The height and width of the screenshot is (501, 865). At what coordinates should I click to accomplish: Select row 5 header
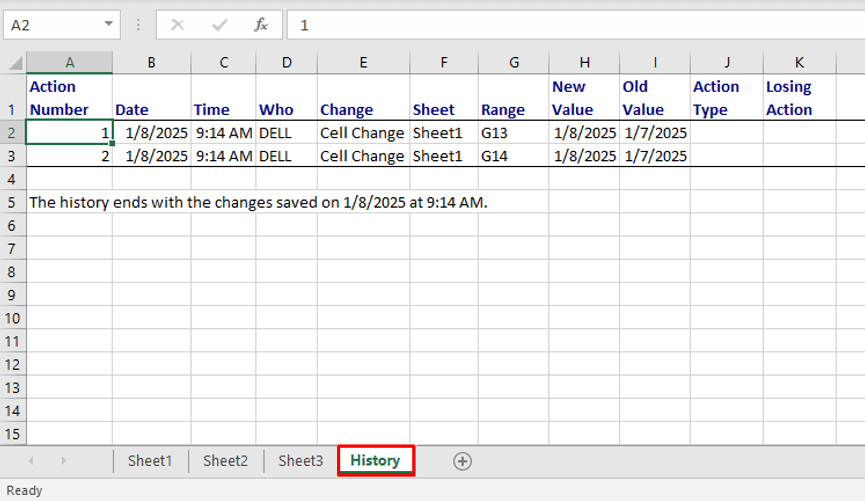coord(13,202)
